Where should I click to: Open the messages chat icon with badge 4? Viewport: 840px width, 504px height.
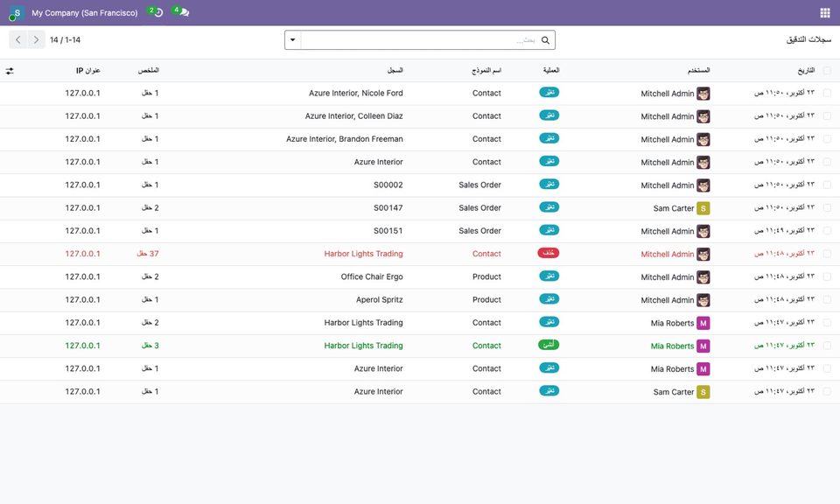[182, 11]
